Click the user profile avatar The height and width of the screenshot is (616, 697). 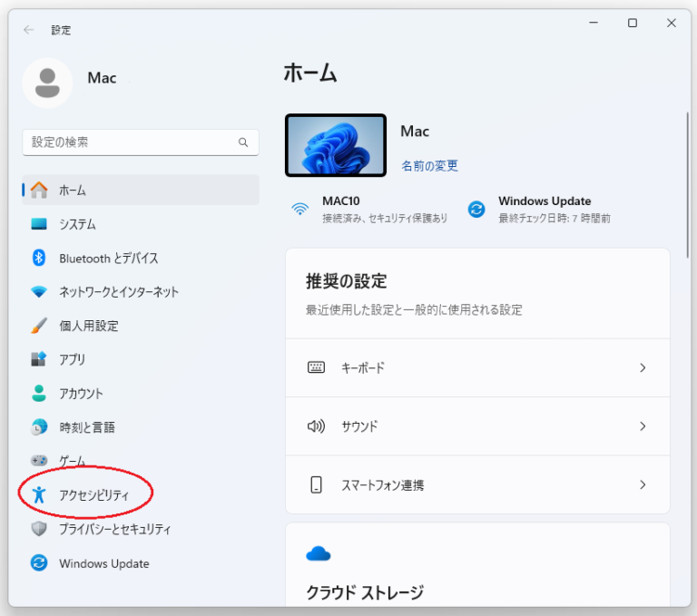click(x=47, y=83)
